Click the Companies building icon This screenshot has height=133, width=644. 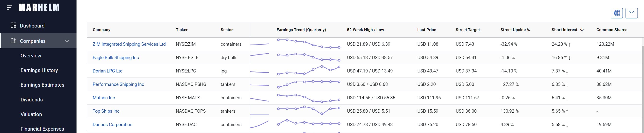13,41
